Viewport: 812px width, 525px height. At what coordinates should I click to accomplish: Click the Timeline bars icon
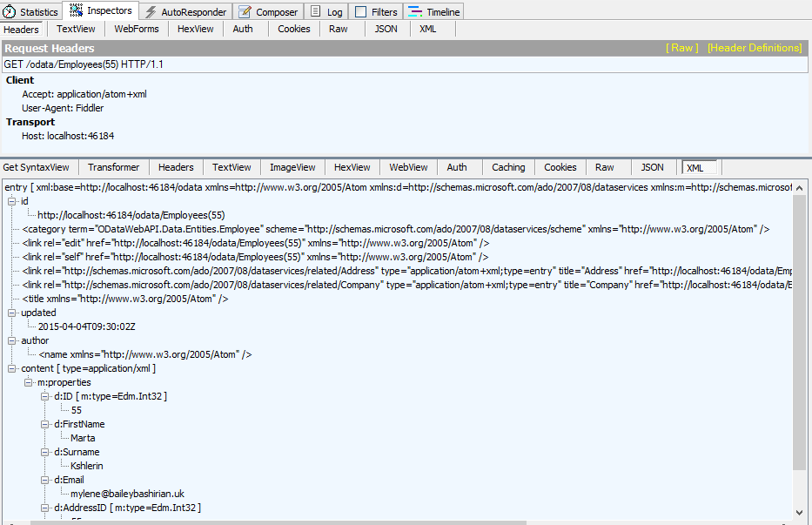click(x=415, y=12)
